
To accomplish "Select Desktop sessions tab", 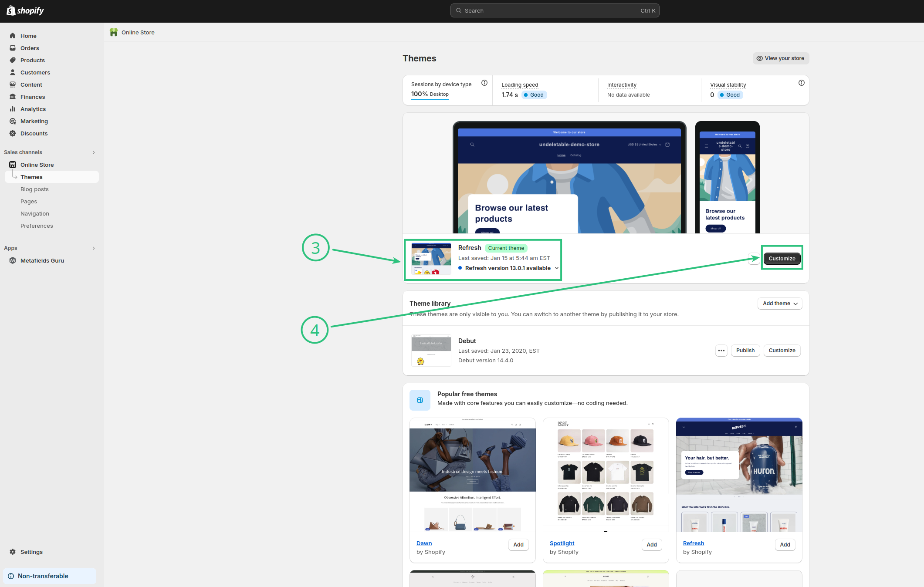I will [x=430, y=94].
